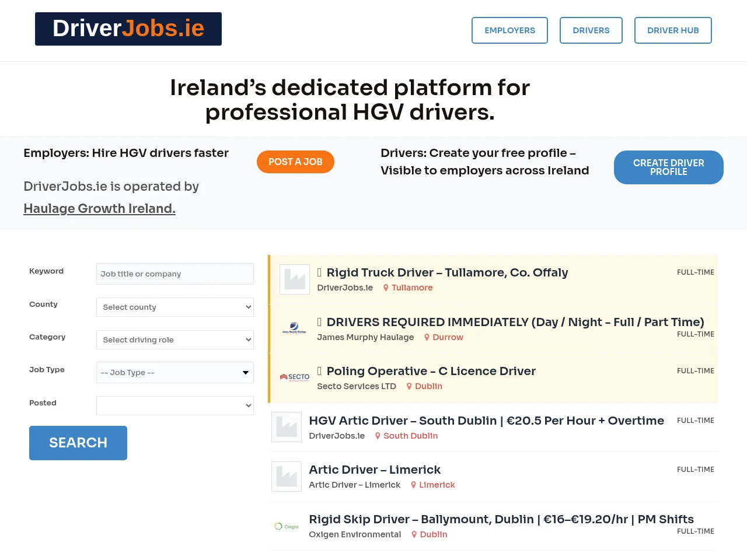Viewport: 747px width, 560px height.
Task: Click the South Dublin location text
Action: 410,436
